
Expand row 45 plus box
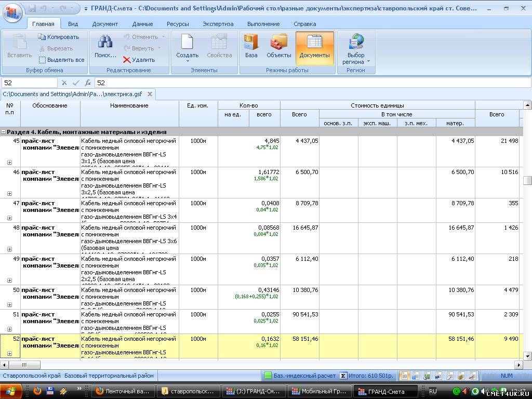pyautogui.click(x=9, y=162)
